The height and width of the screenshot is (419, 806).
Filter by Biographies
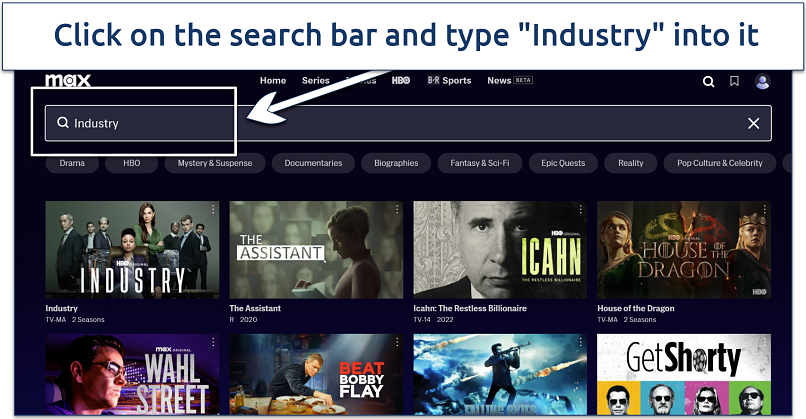point(396,163)
